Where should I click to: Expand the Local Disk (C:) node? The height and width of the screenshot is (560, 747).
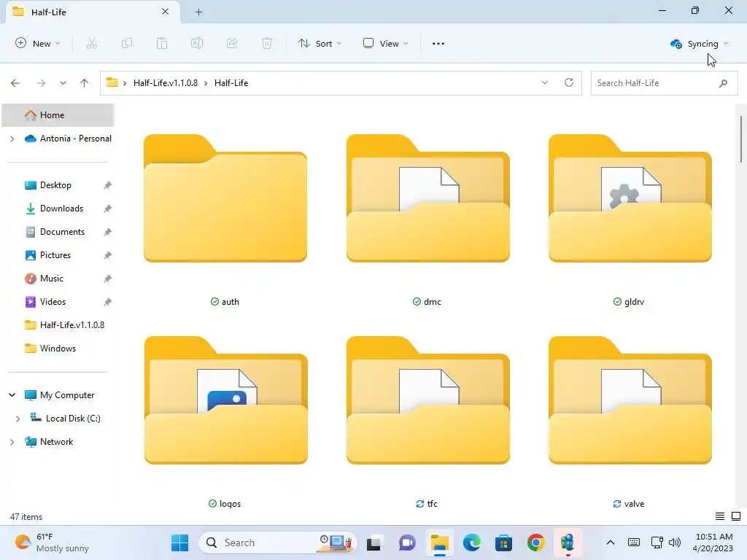point(18,419)
